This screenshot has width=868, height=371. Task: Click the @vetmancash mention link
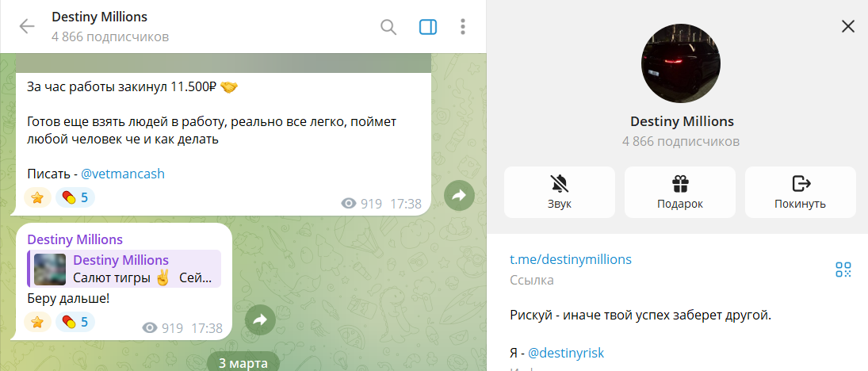[123, 174]
